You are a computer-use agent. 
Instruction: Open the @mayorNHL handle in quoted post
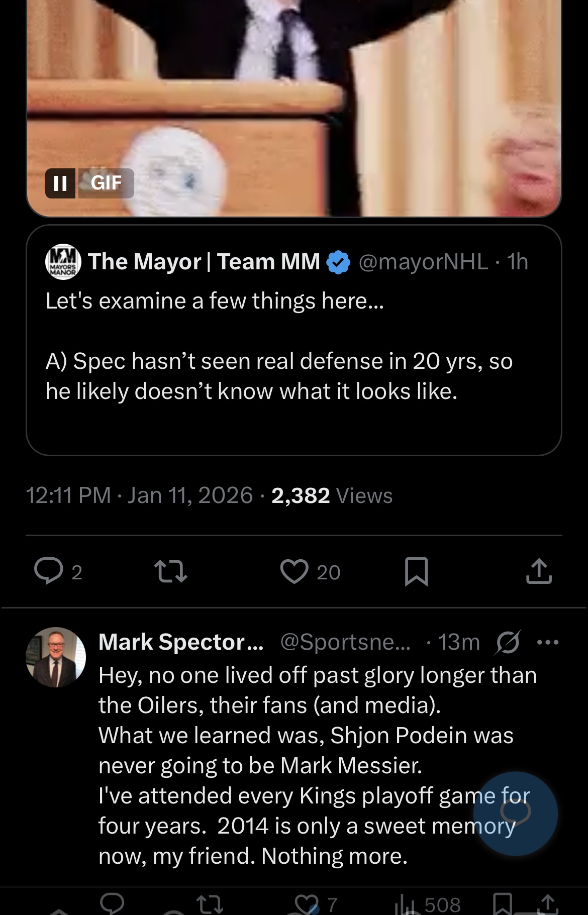[x=423, y=262]
